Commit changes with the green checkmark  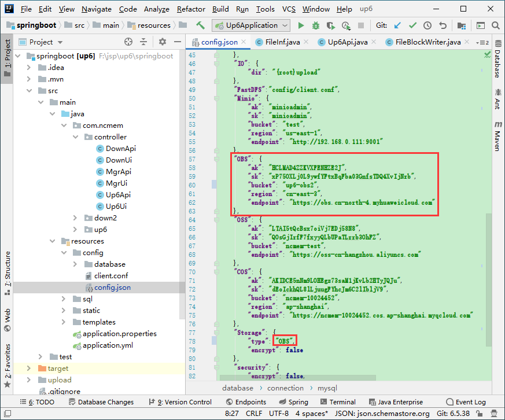pyautogui.click(x=412, y=25)
